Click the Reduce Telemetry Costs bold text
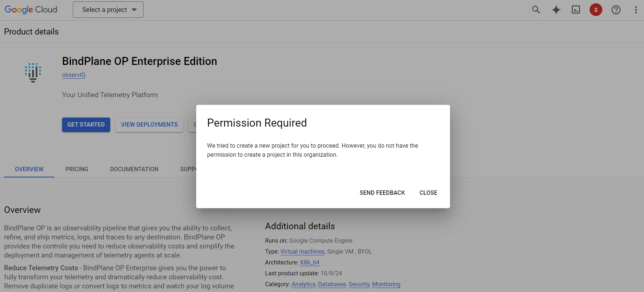The height and width of the screenshot is (292, 644). (x=41, y=268)
